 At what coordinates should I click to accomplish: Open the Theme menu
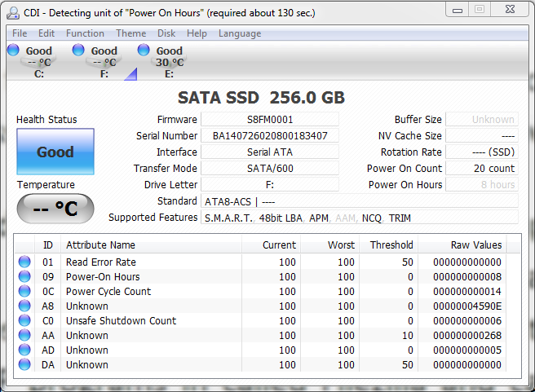pyautogui.click(x=130, y=33)
